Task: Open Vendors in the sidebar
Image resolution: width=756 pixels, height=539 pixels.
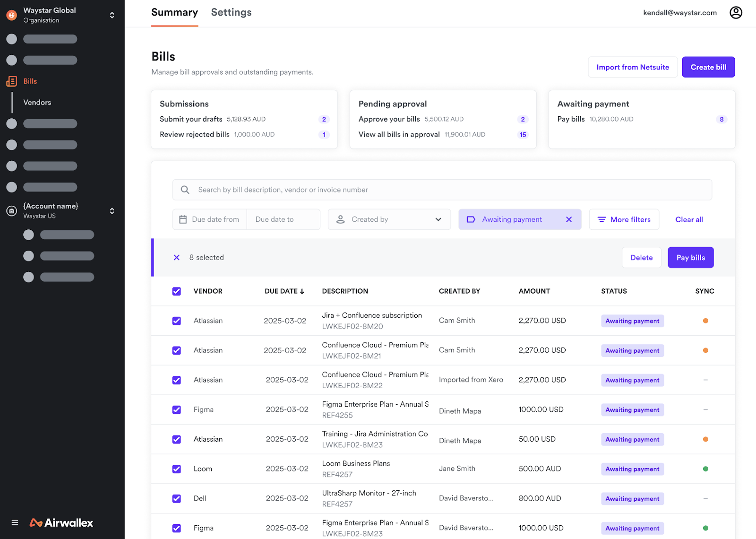Action: pos(37,103)
